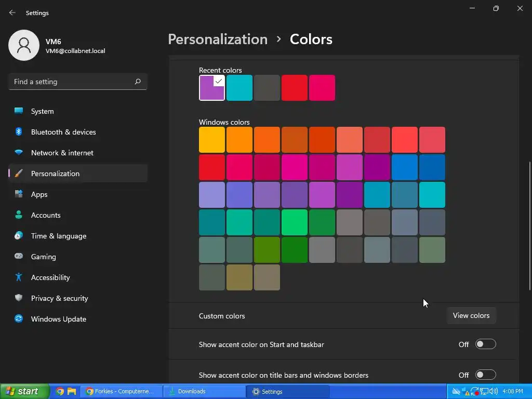Click the Gaming controller icon
532x399 pixels.
[x=19, y=256]
